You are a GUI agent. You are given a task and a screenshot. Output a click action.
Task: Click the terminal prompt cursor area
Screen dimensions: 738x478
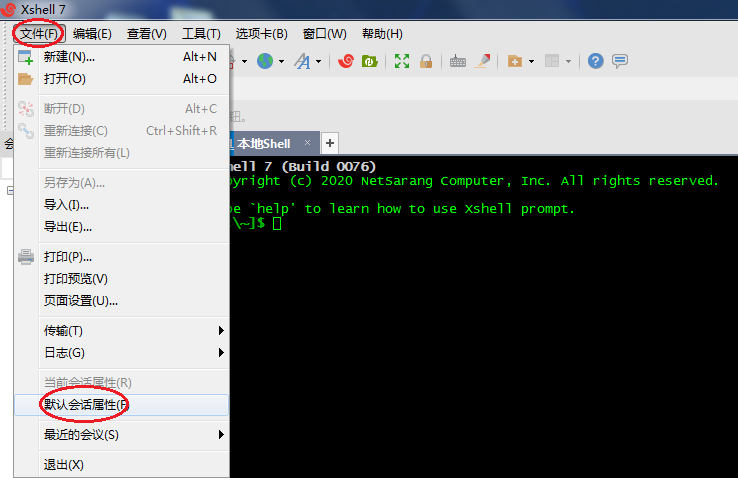277,223
